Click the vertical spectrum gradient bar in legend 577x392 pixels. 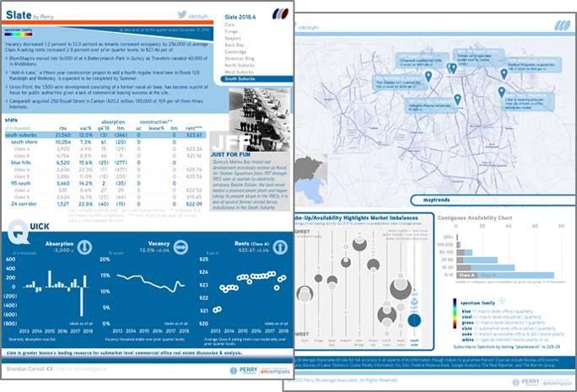455,314
